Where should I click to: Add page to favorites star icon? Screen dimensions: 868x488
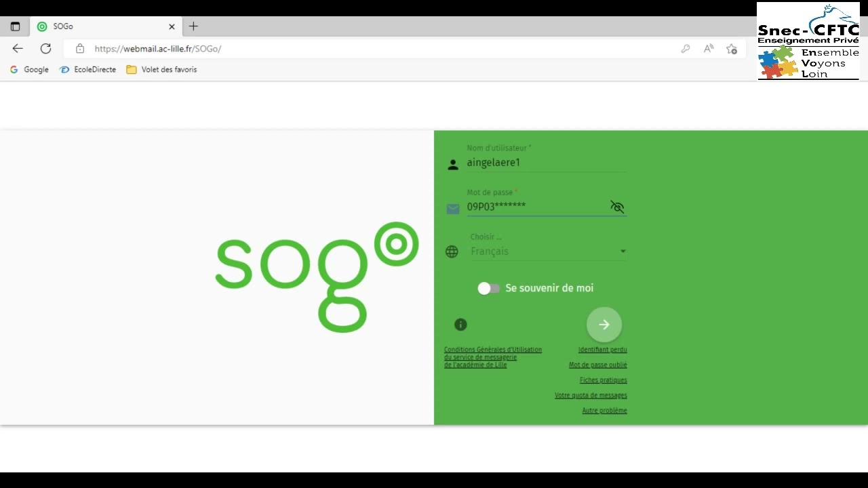[x=732, y=49]
